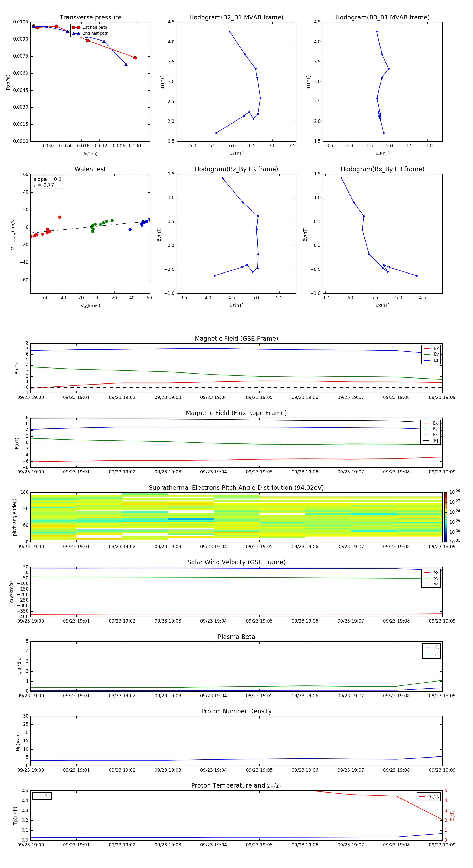Viewport: 473px width, 868px height.
Task: Click the 'Transverse pressure' plot title
Action: (x=90, y=18)
